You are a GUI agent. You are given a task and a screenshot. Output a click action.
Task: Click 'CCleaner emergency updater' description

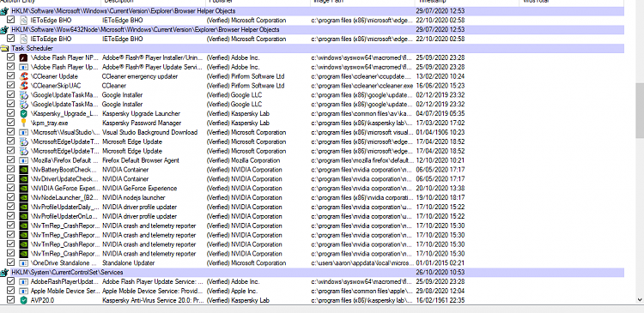tap(140, 76)
